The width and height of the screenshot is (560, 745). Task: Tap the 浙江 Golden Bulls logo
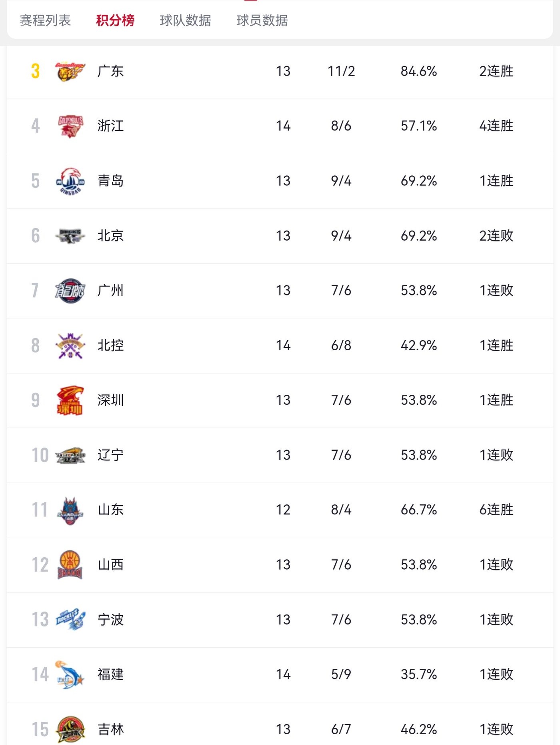point(70,126)
